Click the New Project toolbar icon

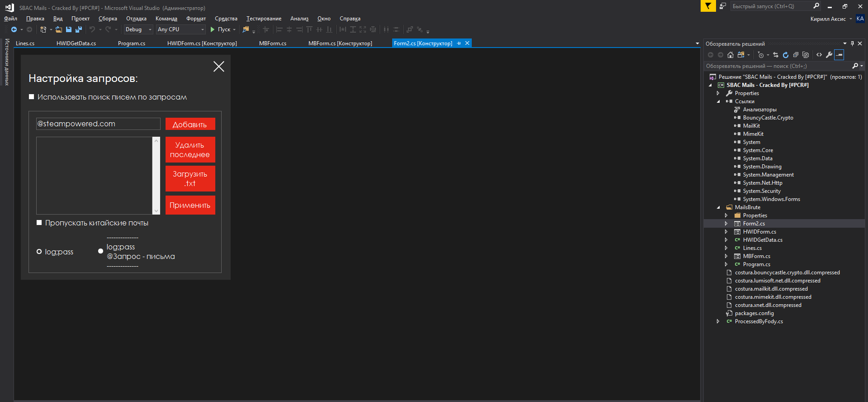43,29
